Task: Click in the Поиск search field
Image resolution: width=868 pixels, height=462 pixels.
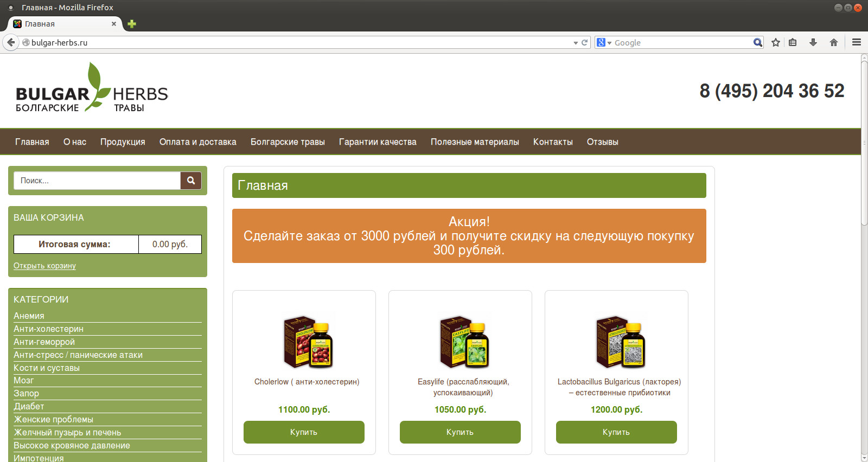Action: (x=98, y=181)
